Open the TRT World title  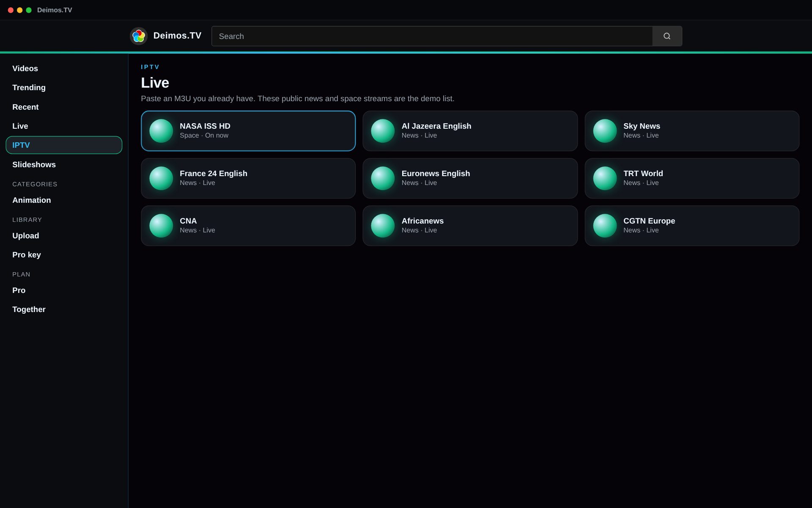point(643,174)
